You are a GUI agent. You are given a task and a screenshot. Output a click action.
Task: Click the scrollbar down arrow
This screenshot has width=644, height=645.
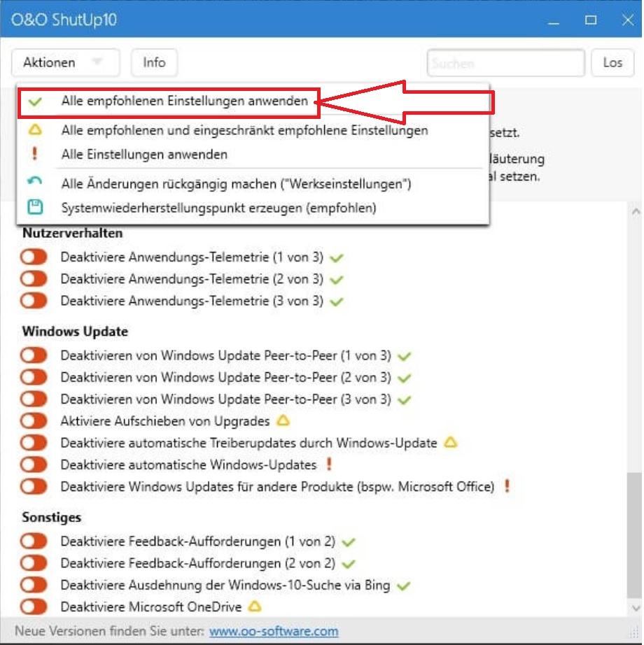click(636, 607)
